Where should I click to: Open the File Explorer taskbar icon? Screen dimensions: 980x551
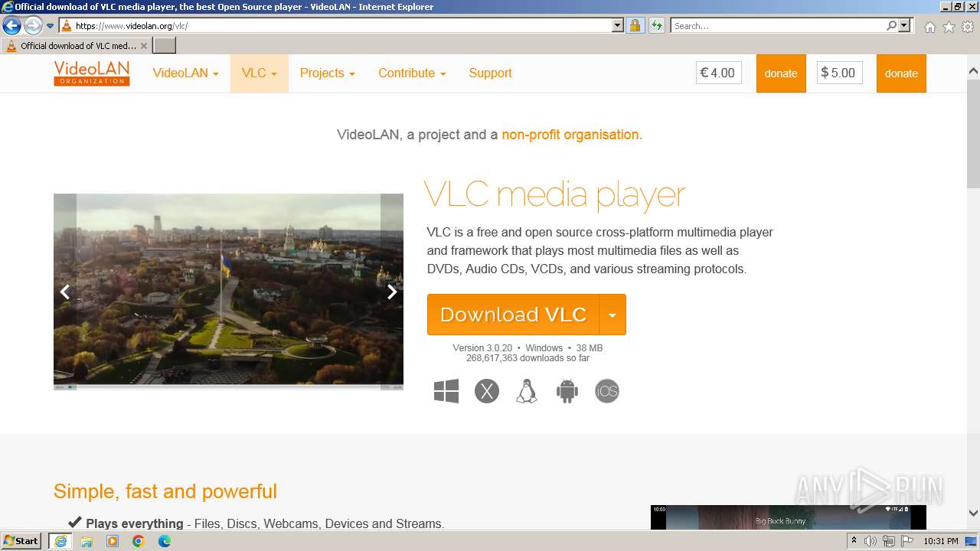87,541
